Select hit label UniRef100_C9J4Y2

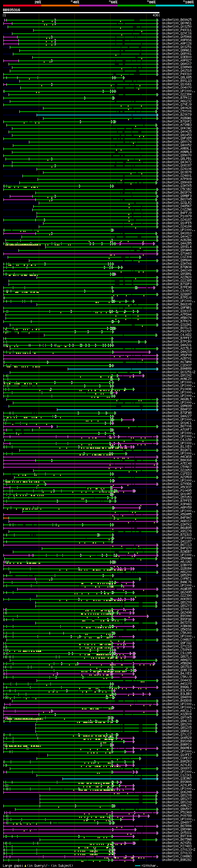pyautogui.click(x=177, y=291)
